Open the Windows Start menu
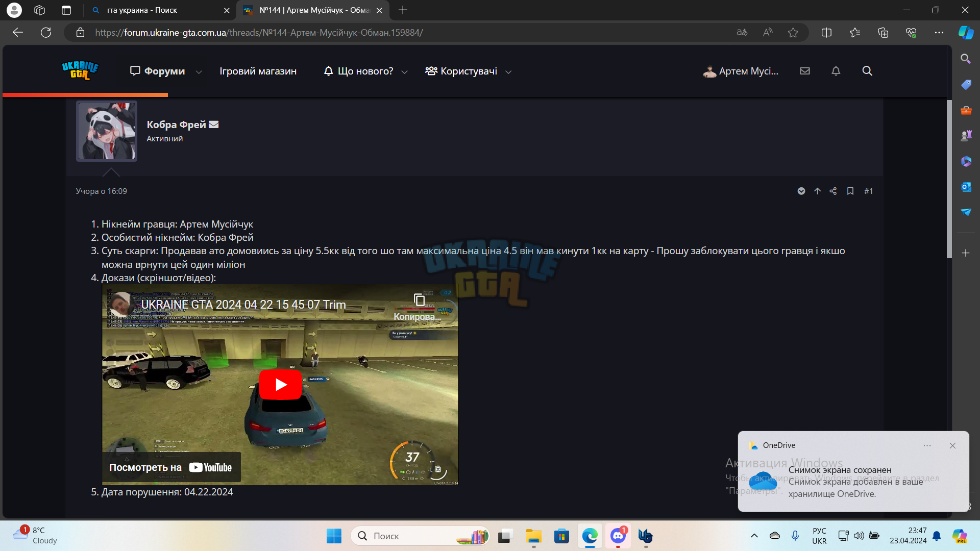The height and width of the screenshot is (551, 980). click(334, 536)
